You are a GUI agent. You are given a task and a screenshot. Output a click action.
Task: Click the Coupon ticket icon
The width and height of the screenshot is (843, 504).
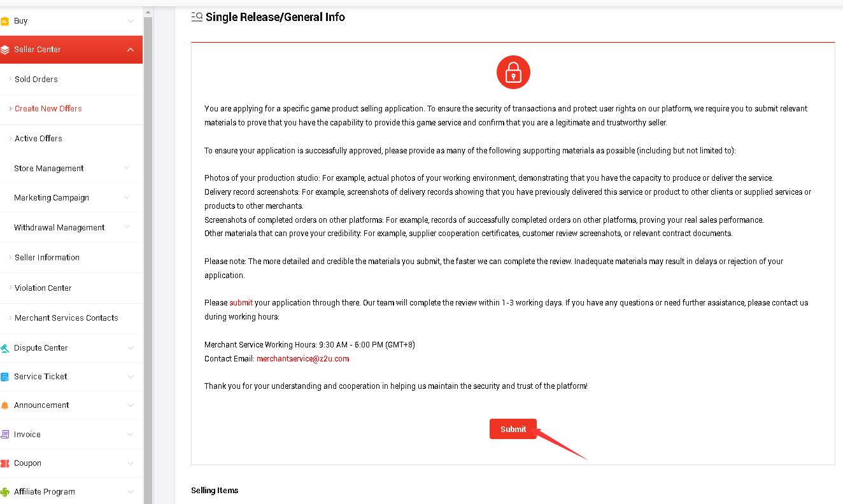pyautogui.click(x=4, y=463)
